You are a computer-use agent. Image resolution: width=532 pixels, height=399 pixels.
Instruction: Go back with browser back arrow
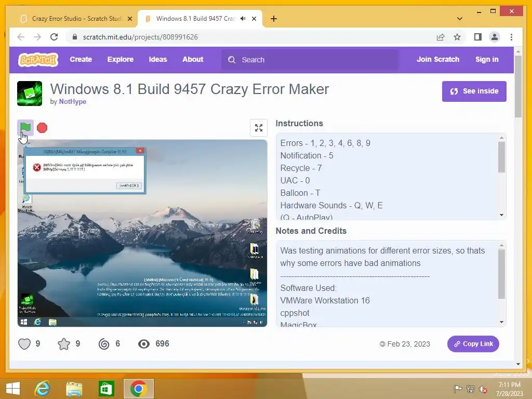tap(21, 37)
